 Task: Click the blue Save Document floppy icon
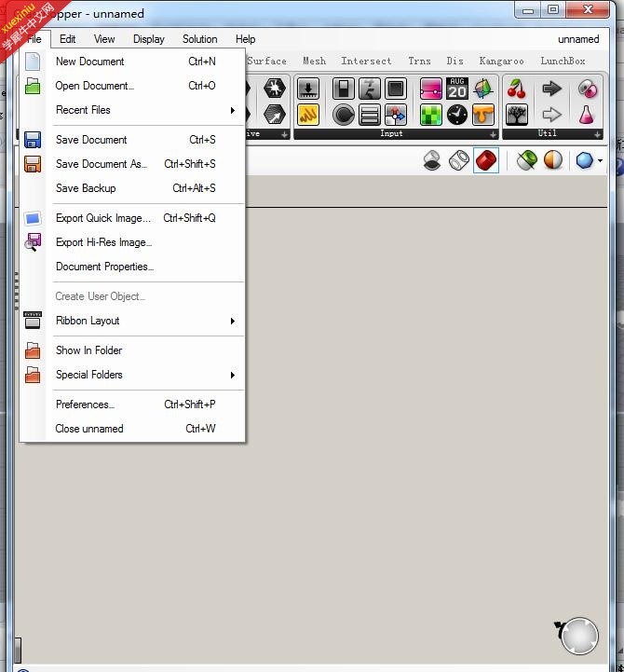[x=33, y=140]
